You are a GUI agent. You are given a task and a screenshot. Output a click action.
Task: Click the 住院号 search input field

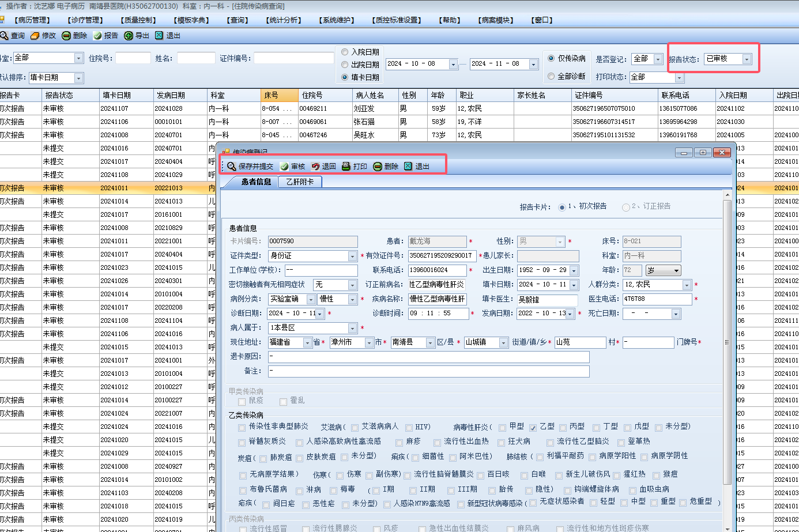point(133,58)
